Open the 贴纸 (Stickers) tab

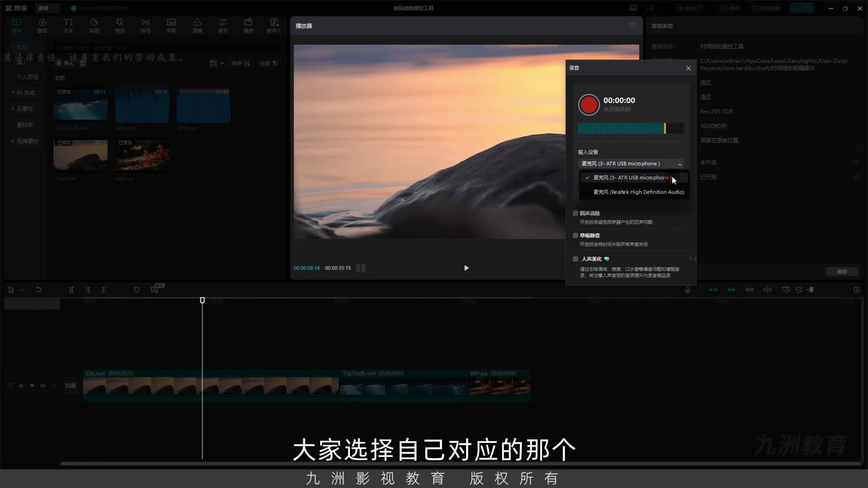click(94, 26)
